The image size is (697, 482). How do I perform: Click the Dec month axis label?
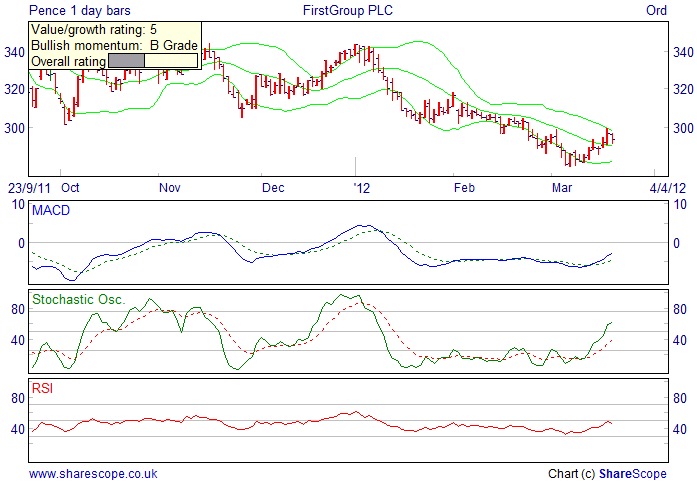(273, 188)
